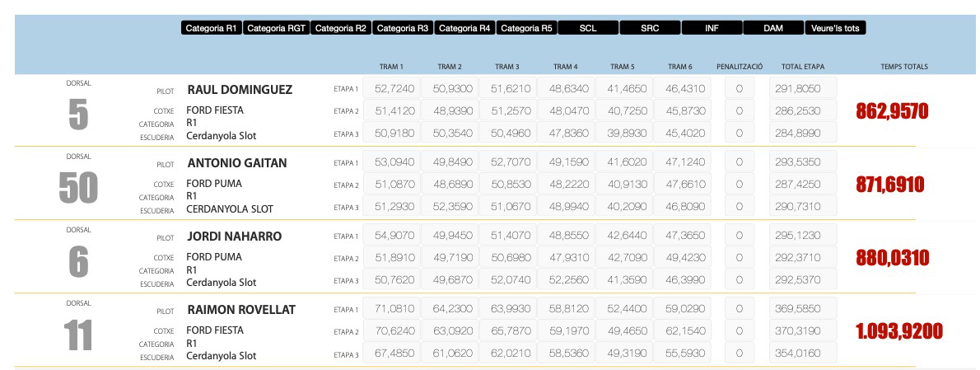
Task: Click the Categoria R1 filter button
Action: (212, 28)
